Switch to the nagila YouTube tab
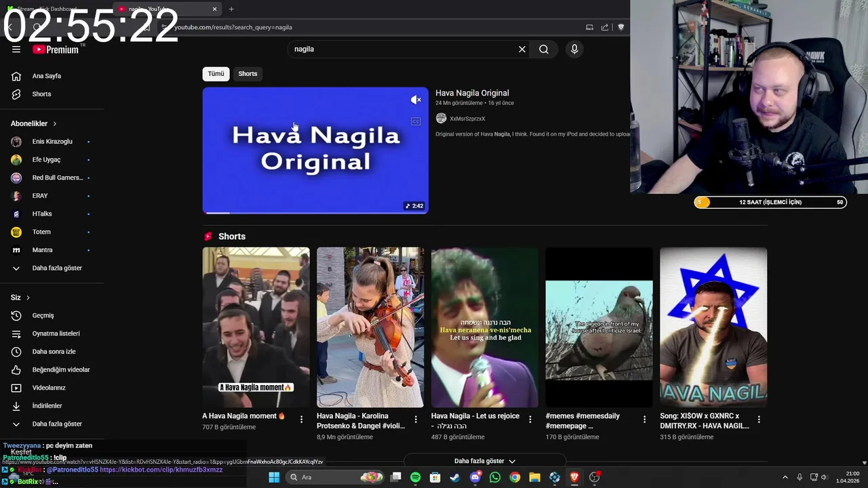This screenshot has width=868, height=488. 161,9
